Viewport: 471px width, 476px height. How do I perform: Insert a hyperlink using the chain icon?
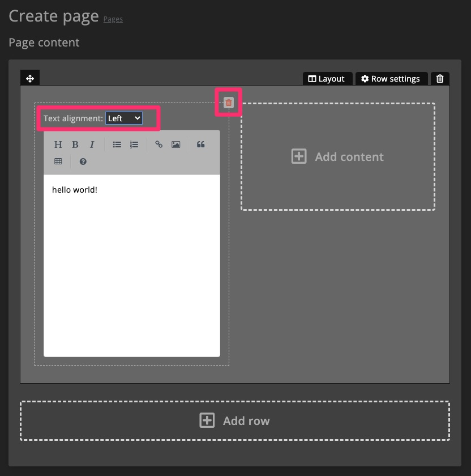pos(159,144)
